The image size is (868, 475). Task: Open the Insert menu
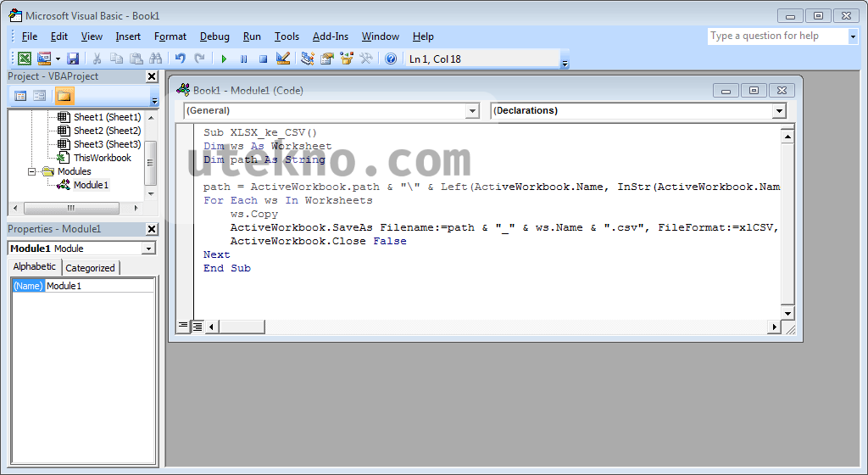(128, 36)
